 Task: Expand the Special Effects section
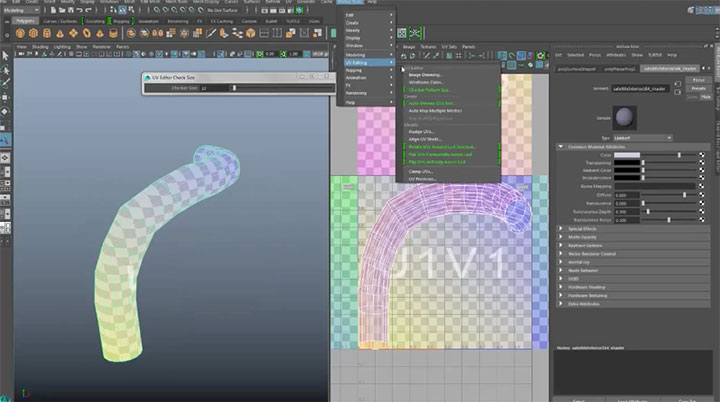(561, 228)
